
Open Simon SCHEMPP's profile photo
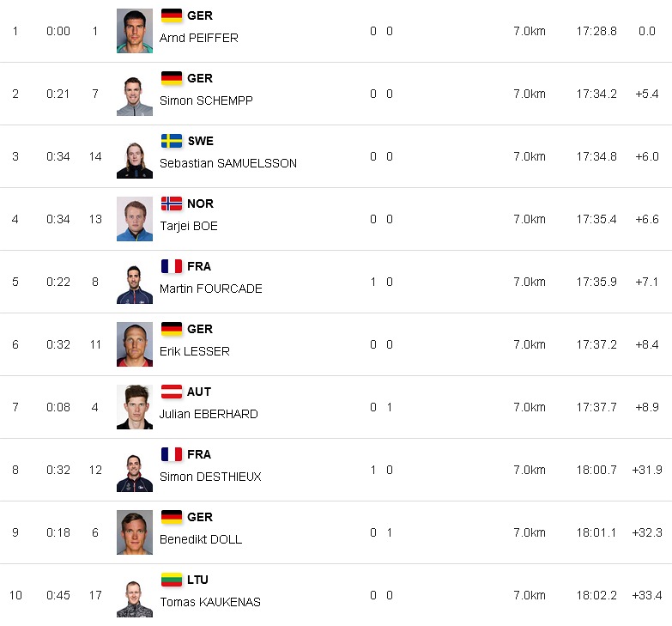point(135,94)
